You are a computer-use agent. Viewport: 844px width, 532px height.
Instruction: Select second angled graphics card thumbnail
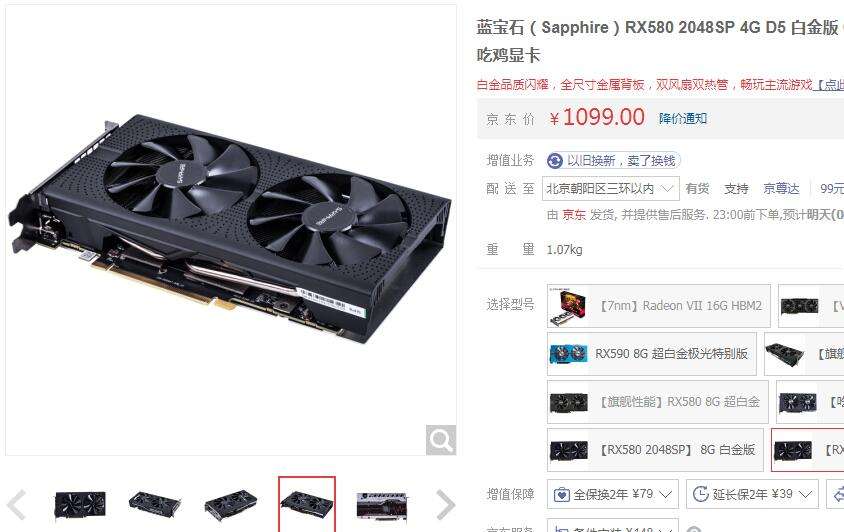click(x=155, y=505)
